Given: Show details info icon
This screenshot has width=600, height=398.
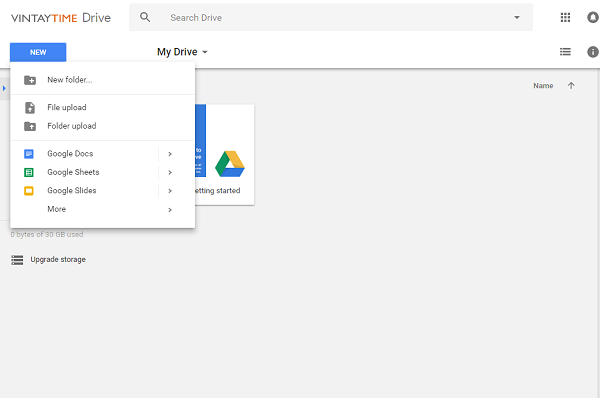Looking at the screenshot, I should (593, 52).
